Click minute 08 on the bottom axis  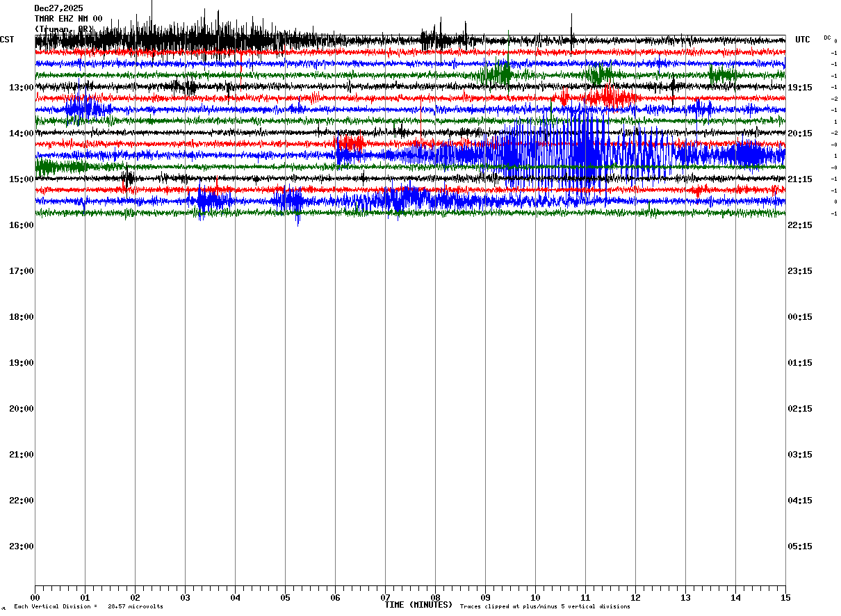(435, 597)
